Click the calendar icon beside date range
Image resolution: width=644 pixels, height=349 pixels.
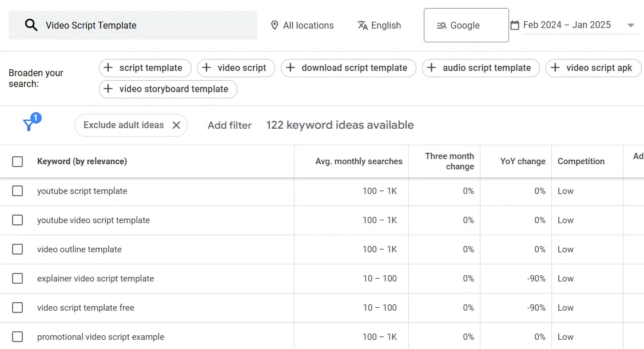point(515,25)
